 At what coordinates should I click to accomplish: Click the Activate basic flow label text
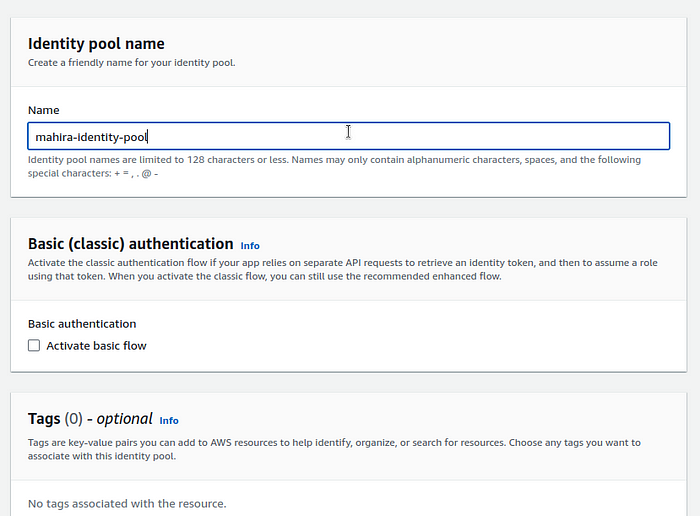(x=96, y=346)
